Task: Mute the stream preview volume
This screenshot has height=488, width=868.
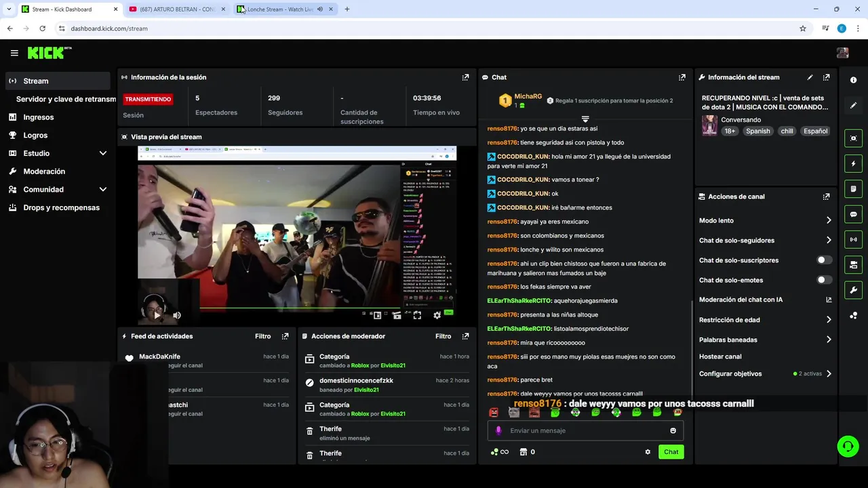Action: (x=176, y=315)
